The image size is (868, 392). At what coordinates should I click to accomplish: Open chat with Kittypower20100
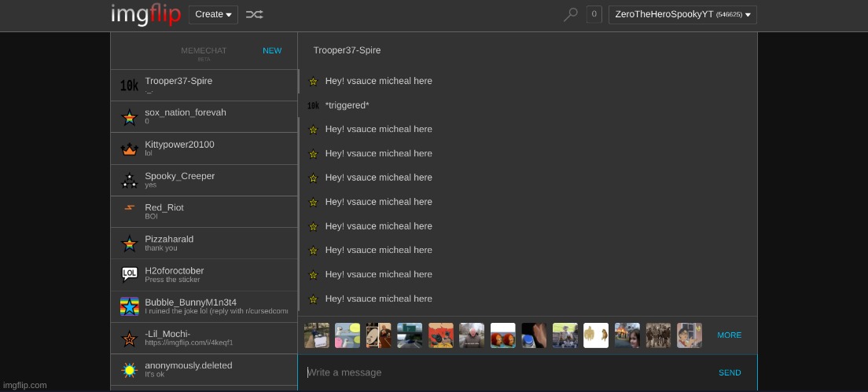coord(204,148)
